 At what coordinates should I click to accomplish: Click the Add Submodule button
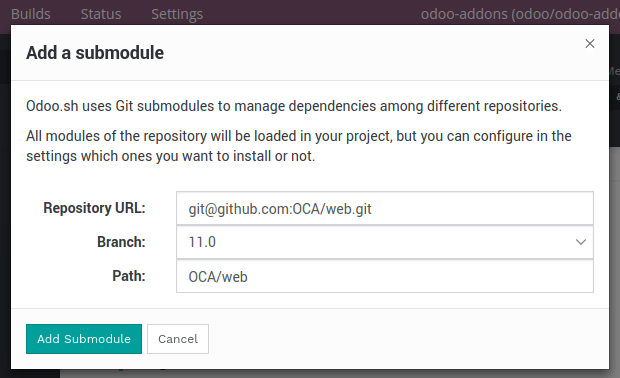[x=84, y=339]
